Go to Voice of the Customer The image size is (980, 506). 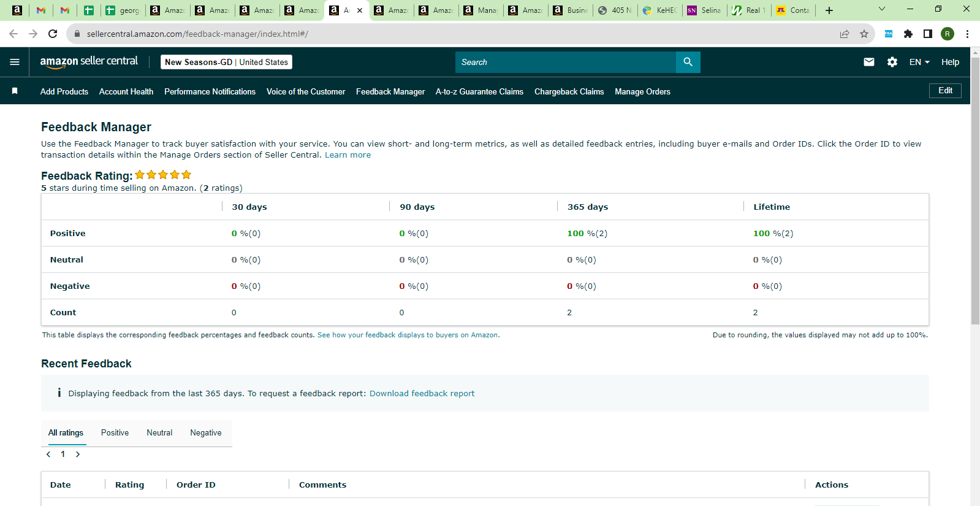306,91
